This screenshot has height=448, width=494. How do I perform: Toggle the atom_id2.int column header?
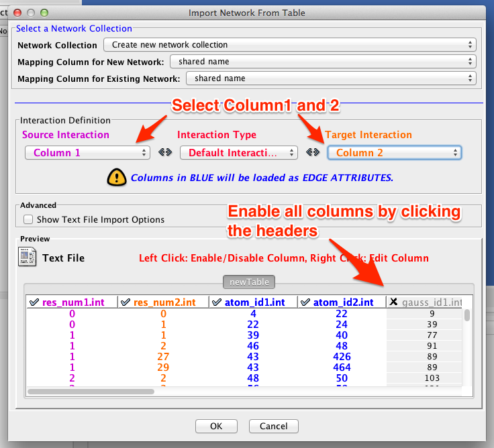342,302
